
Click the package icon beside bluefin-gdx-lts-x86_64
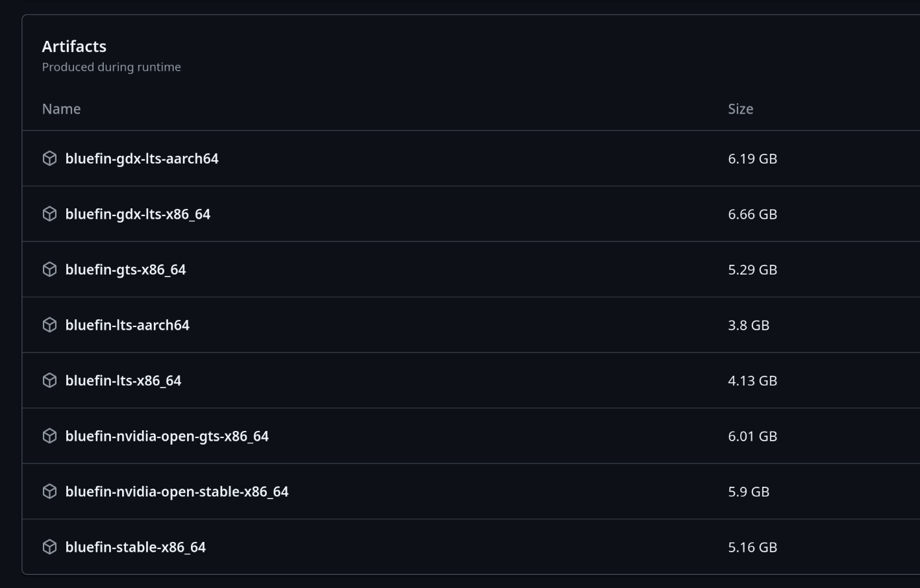[49, 214]
